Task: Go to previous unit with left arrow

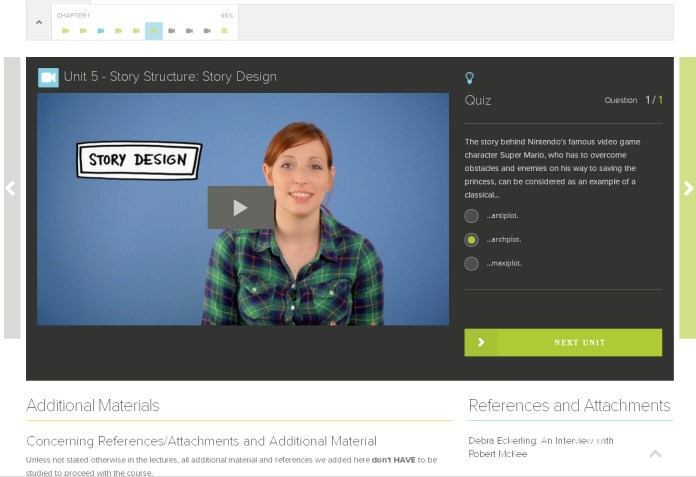Action: [11, 188]
